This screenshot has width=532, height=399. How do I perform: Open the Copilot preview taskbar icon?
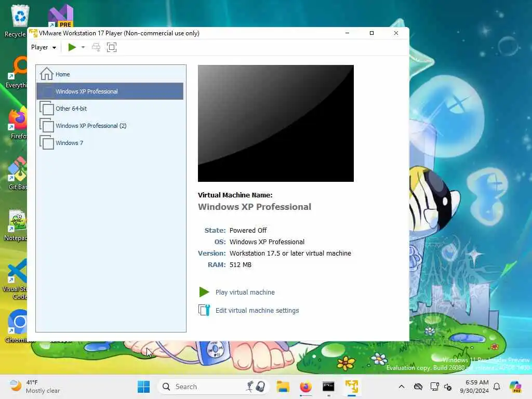pyautogui.click(x=515, y=387)
